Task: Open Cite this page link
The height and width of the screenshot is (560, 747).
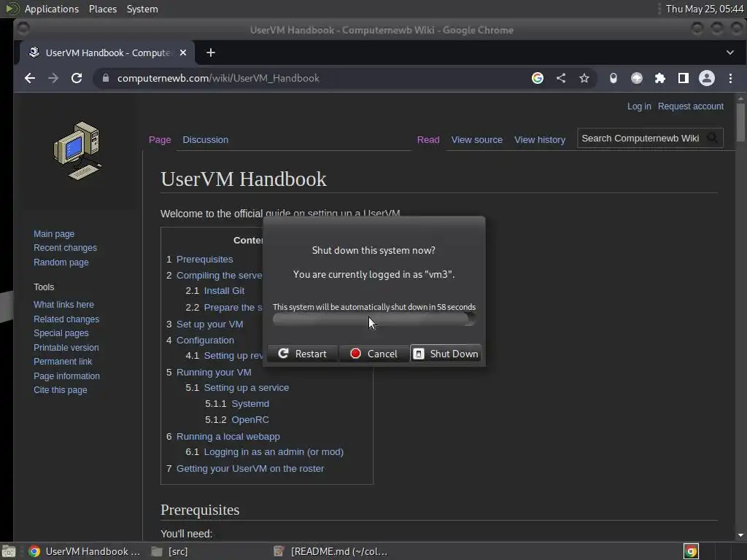Action: coord(61,390)
